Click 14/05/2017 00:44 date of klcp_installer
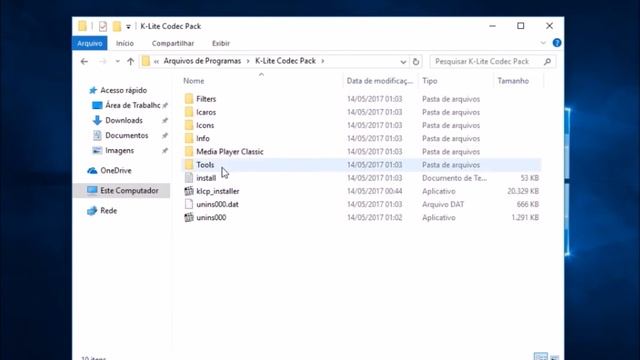 [375, 191]
